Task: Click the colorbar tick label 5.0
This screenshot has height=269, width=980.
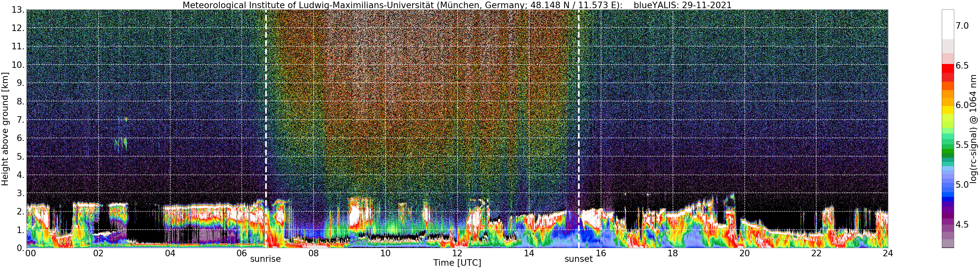Action: (x=962, y=185)
